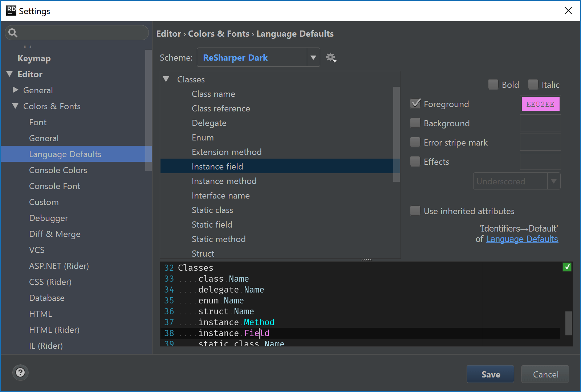Open Console Colors settings

(x=58, y=170)
